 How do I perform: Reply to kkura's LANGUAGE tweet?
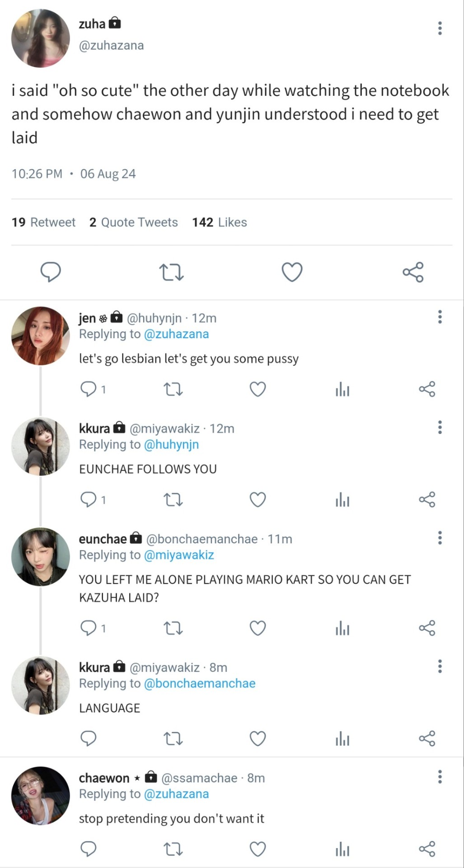click(88, 739)
